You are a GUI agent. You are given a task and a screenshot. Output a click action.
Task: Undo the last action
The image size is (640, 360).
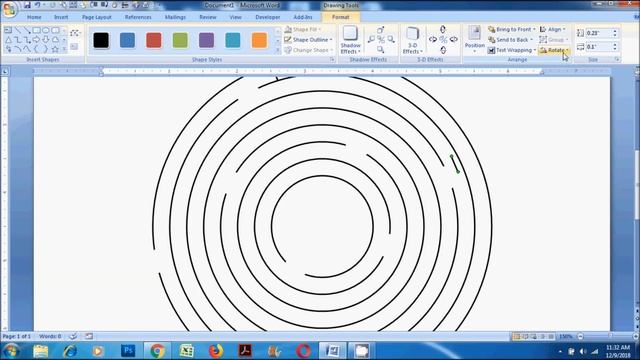tap(38, 5)
